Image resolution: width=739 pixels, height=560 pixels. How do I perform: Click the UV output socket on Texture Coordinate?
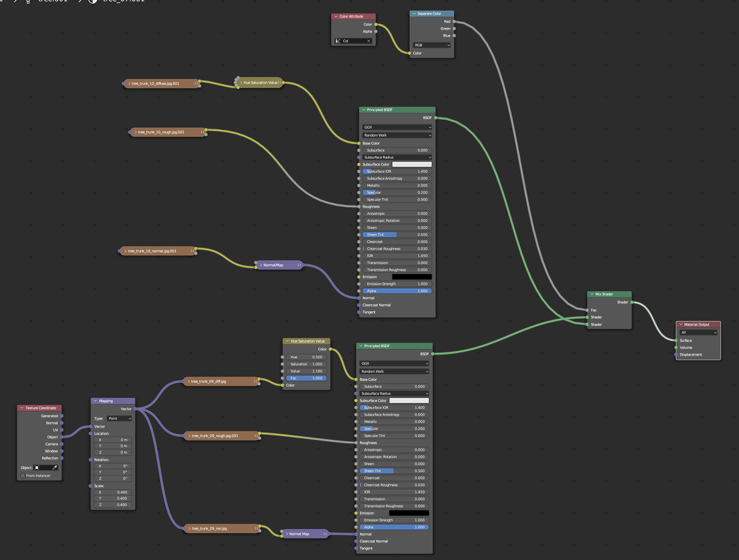pyautogui.click(x=62, y=430)
